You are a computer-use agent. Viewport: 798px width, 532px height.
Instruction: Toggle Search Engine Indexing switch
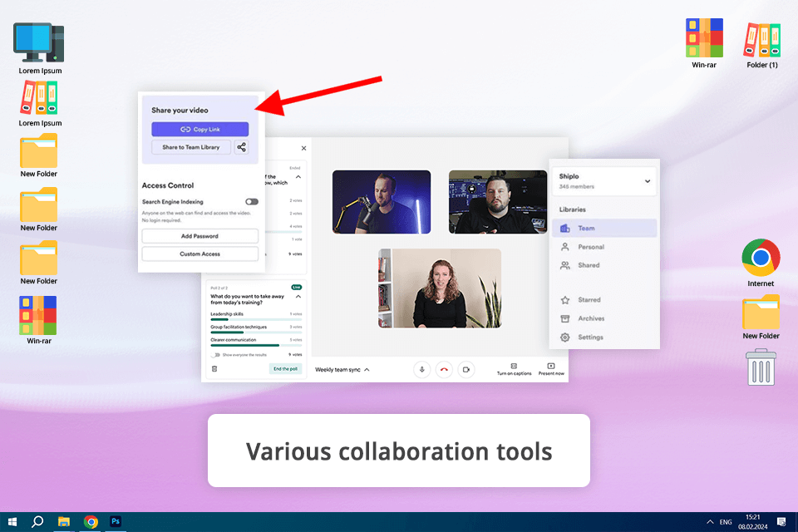coord(251,202)
